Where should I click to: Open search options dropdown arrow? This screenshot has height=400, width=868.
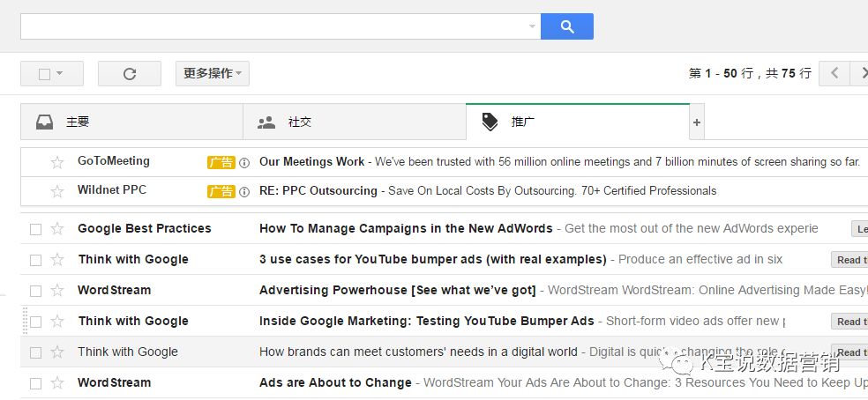click(x=532, y=26)
